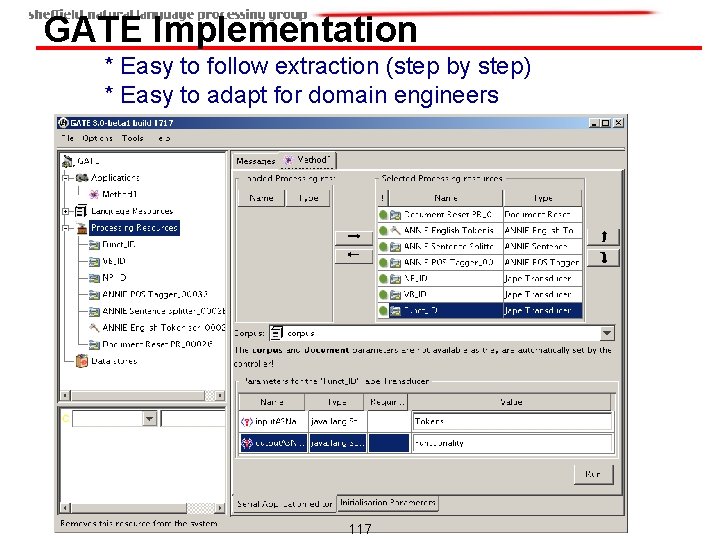Click the Value column header
The height and width of the screenshot is (540, 720).
click(x=511, y=402)
